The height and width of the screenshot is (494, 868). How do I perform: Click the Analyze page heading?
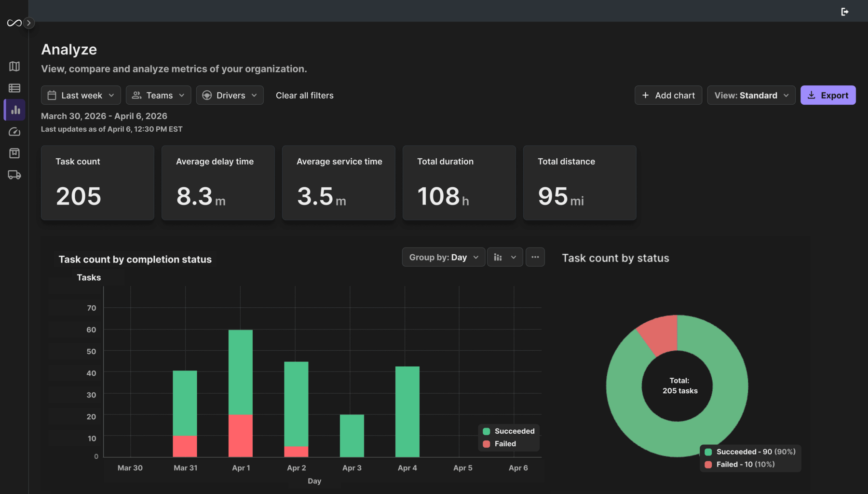[69, 49]
